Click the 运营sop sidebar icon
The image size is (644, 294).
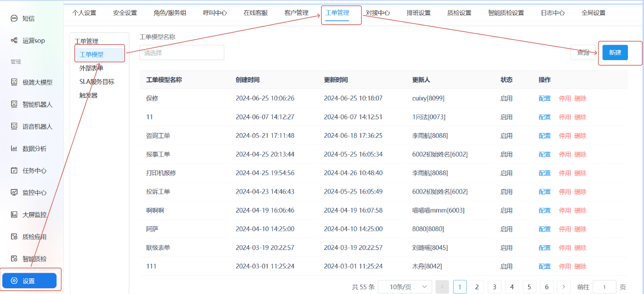point(14,41)
